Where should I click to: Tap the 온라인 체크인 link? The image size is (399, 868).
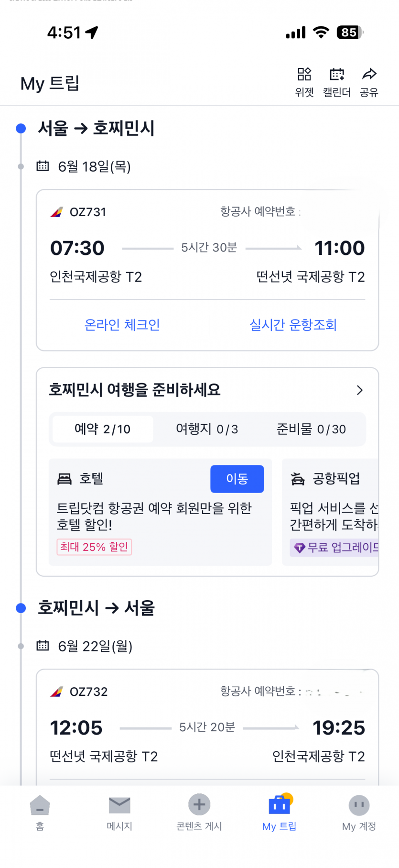pyautogui.click(x=122, y=325)
